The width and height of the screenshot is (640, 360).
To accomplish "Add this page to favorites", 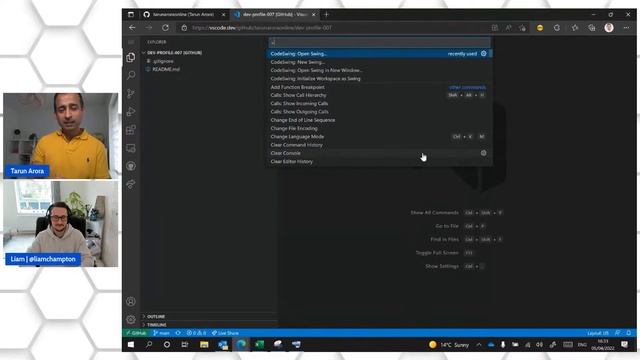I will coord(523,28).
